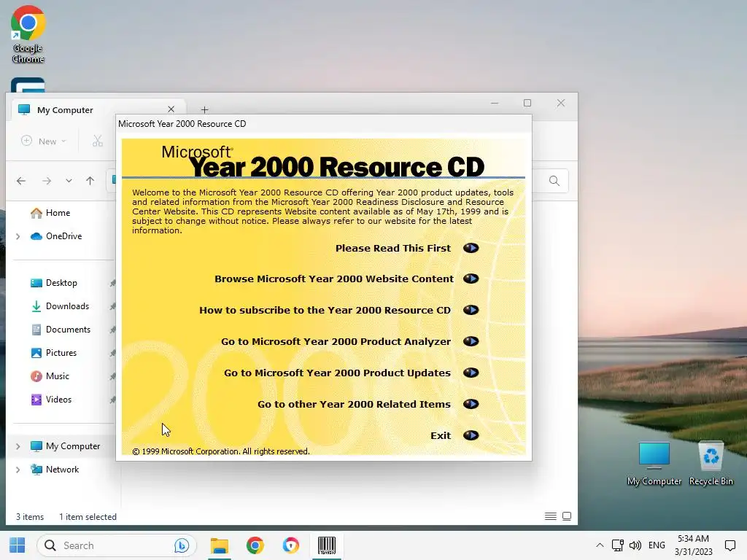Go to Microsoft Year 2000 Product Updates
The image size is (747, 560).
(337, 373)
